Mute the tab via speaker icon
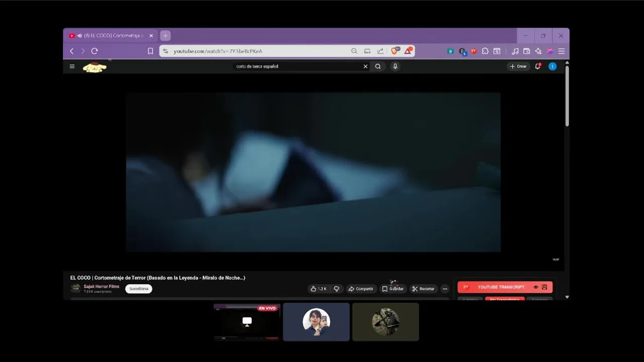This screenshot has height=362, width=644. click(79, 36)
